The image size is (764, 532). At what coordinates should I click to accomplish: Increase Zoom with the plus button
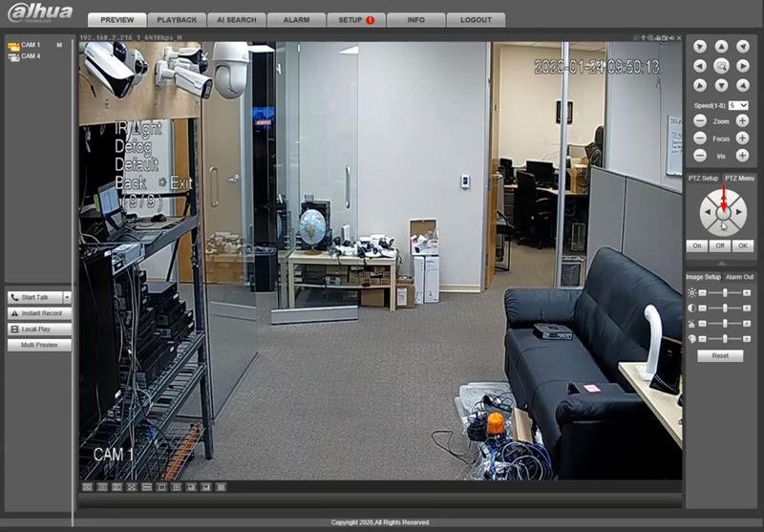click(x=742, y=120)
